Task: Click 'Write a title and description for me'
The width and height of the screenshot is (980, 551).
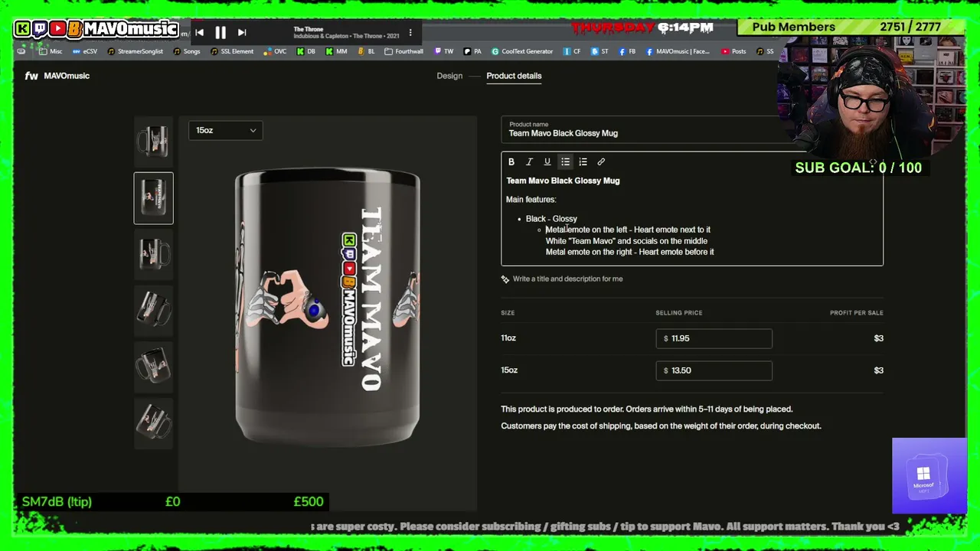Action: [x=562, y=279]
